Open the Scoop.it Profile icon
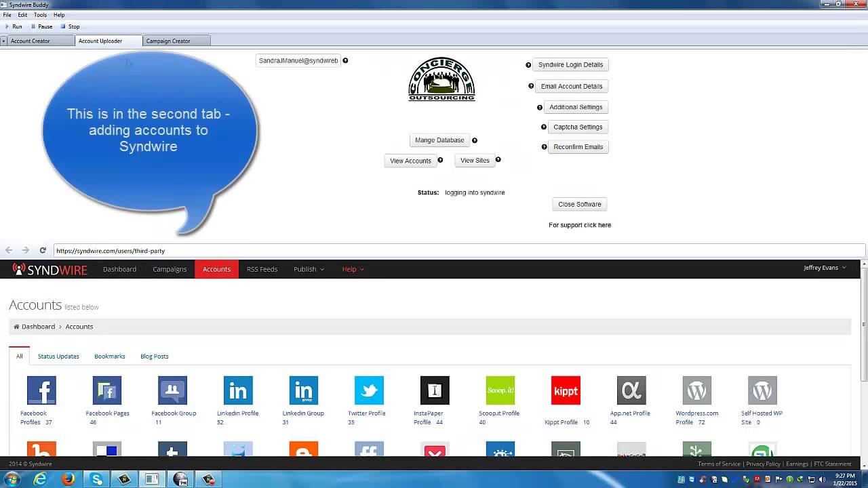 tap(500, 390)
